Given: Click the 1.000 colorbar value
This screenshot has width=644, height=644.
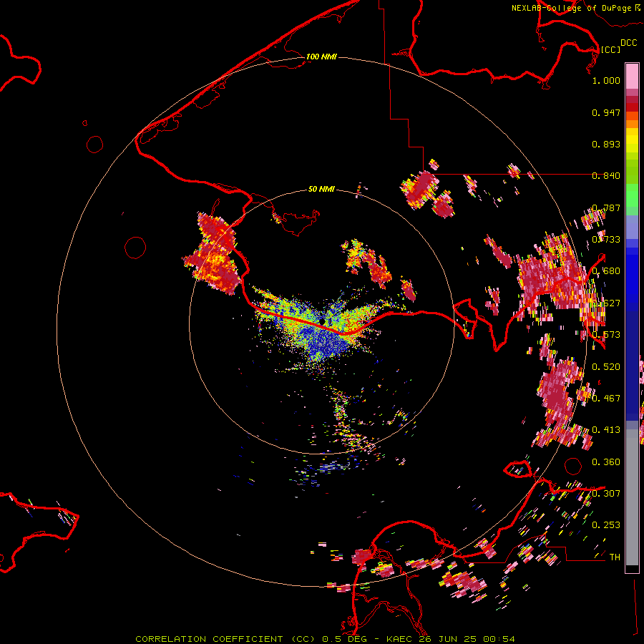Looking at the screenshot, I should 606,80.
